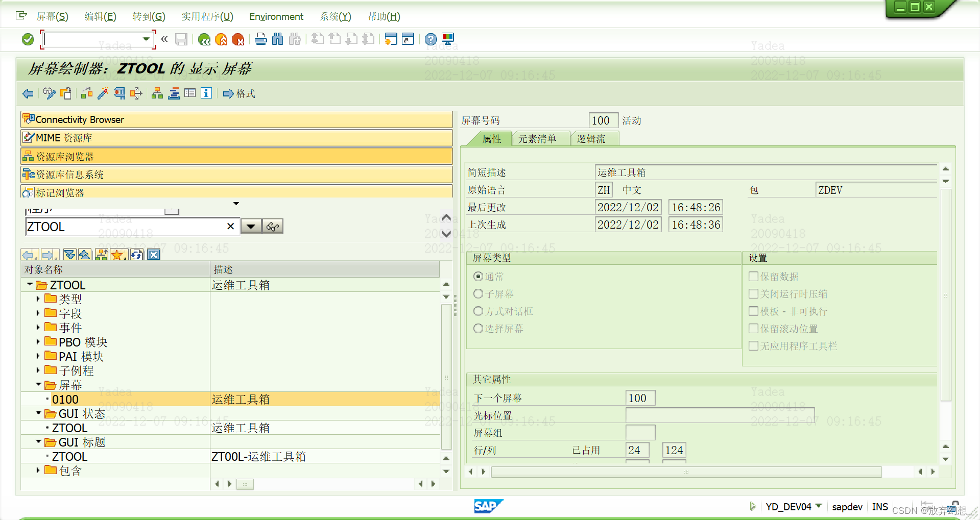Open the ZTOOL object name history dropdown
Viewport: 980px width, 520px height.
coord(251,227)
